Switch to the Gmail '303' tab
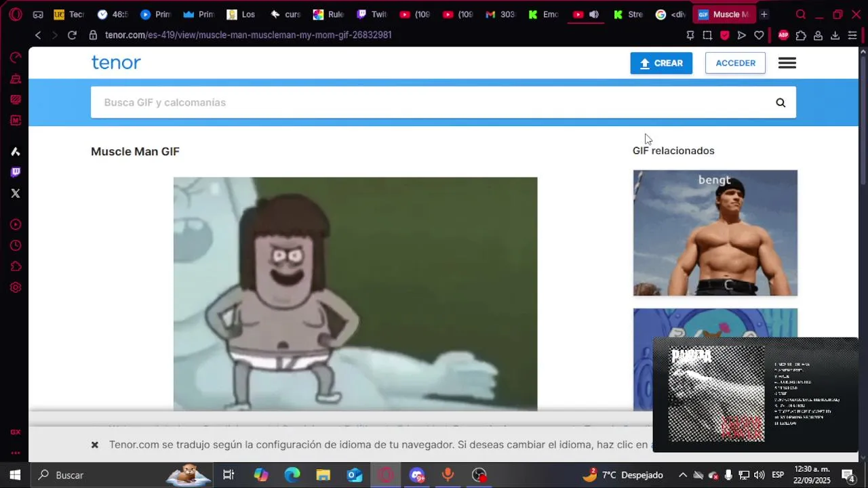The height and width of the screenshot is (488, 868). click(500, 14)
